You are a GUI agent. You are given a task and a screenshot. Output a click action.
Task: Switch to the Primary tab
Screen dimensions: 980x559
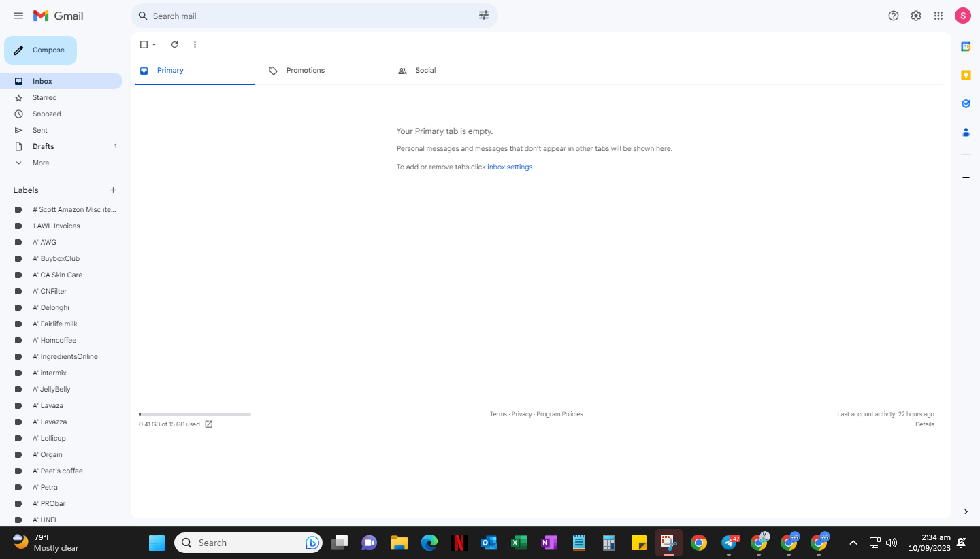pyautogui.click(x=195, y=71)
